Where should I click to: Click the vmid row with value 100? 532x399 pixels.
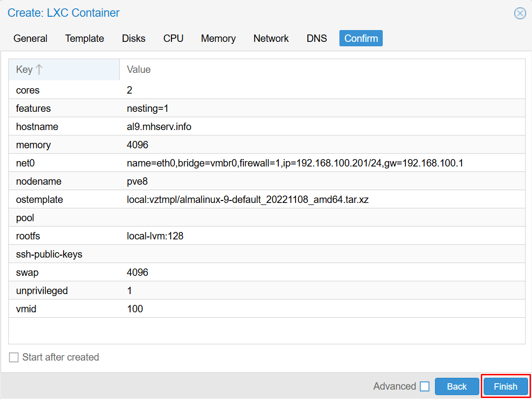[x=266, y=309]
